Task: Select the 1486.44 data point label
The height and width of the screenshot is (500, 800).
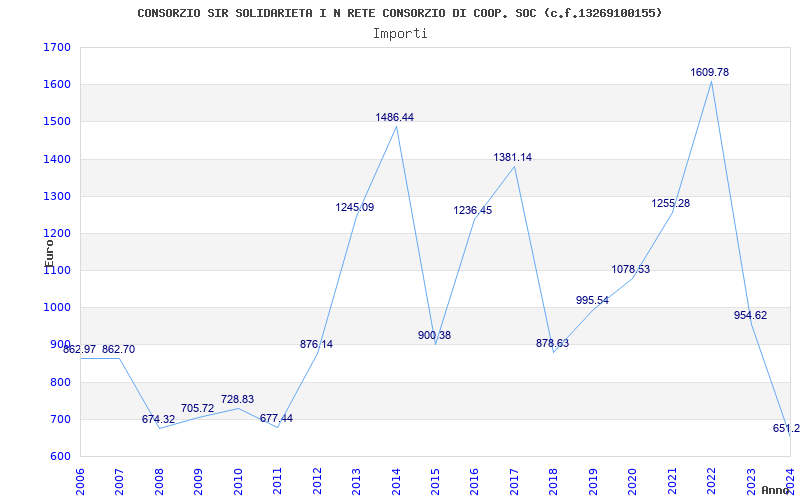Action: (x=394, y=117)
